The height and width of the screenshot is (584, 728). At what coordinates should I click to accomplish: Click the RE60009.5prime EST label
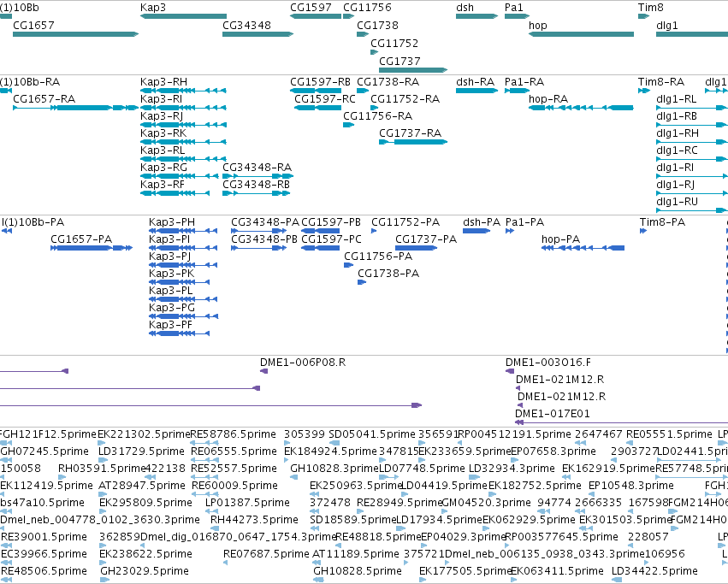[234, 486]
